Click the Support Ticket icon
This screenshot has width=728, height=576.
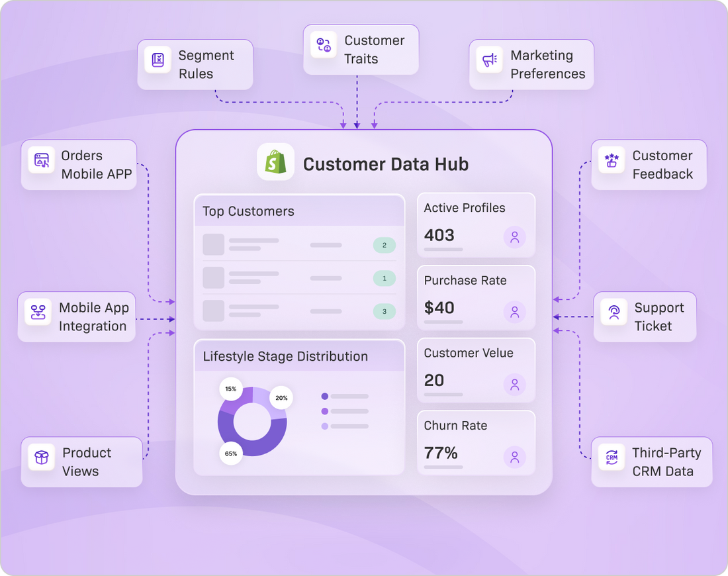(x=614, y=312)
